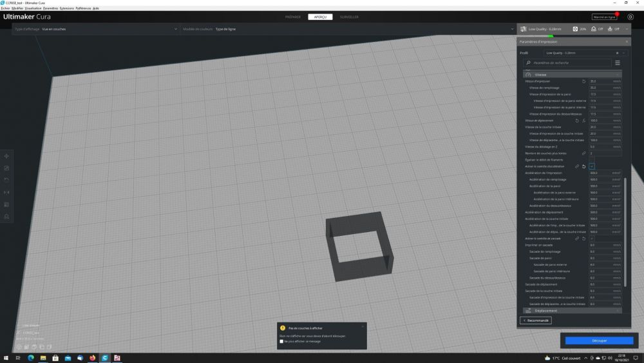The image size is (644, 363).
Task: Open the settings visibility hamburger menu
Action: tap(618, 63)
